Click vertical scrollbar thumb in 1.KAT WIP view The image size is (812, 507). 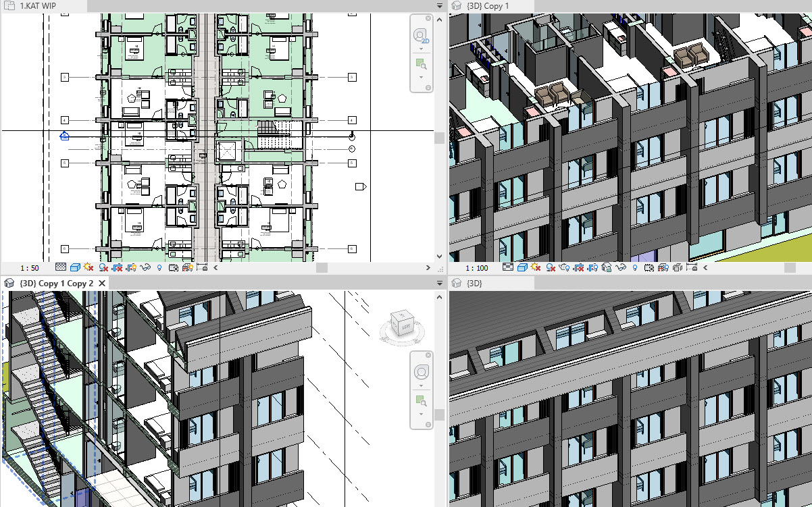[440, 138]
